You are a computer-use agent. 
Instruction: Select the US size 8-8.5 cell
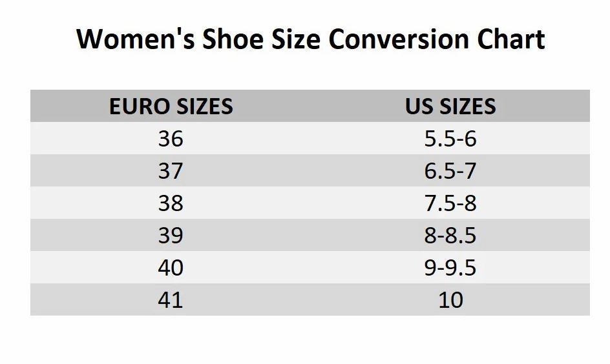point(450,236)
